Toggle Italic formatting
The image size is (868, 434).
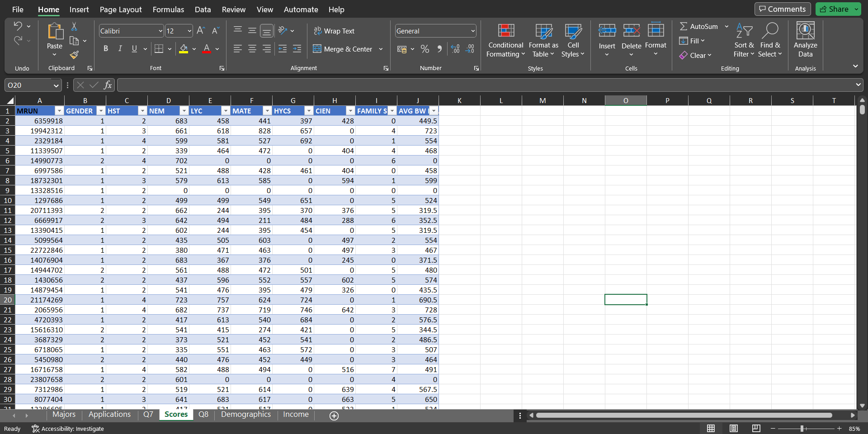pos(120,49)
